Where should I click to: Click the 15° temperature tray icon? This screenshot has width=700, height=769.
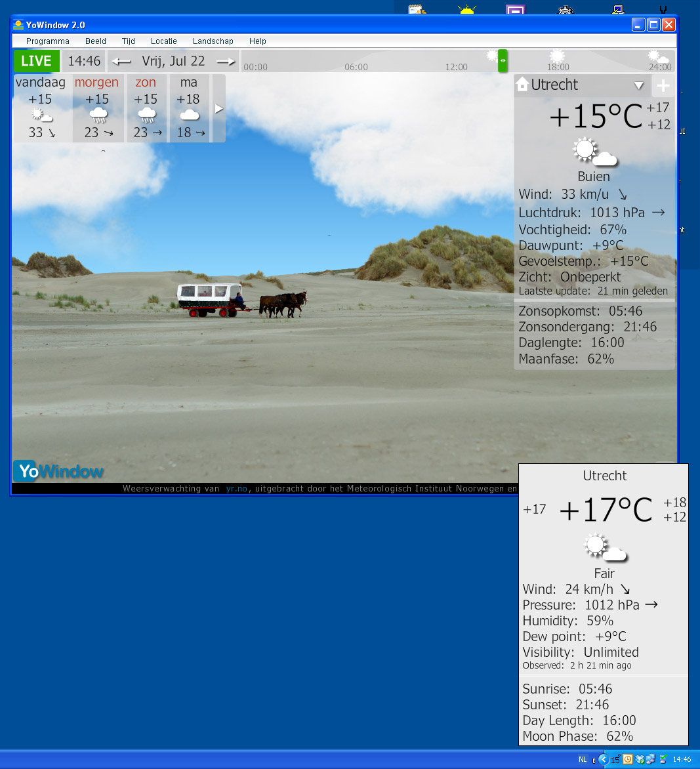pos(615,759)
